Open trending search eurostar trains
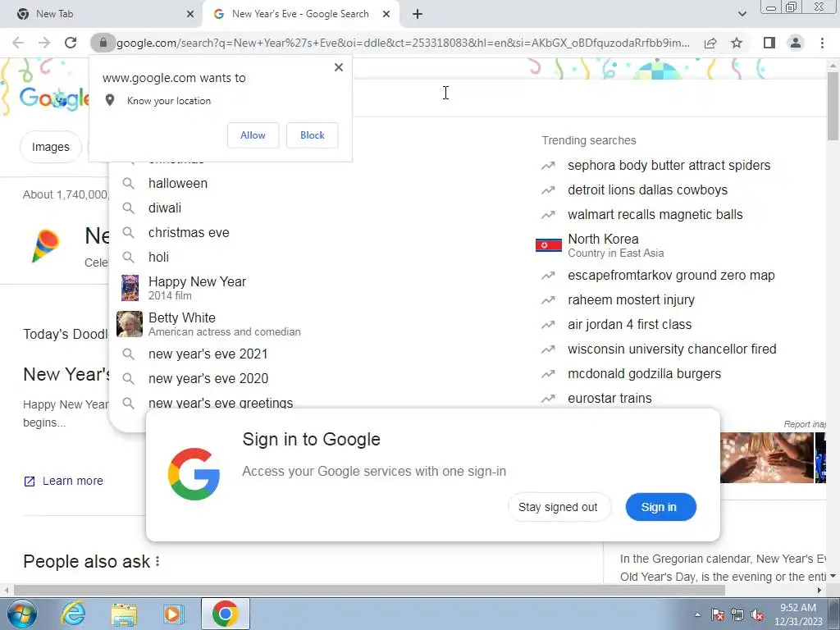Screen dimensions: 840x630 click(609, 399)
